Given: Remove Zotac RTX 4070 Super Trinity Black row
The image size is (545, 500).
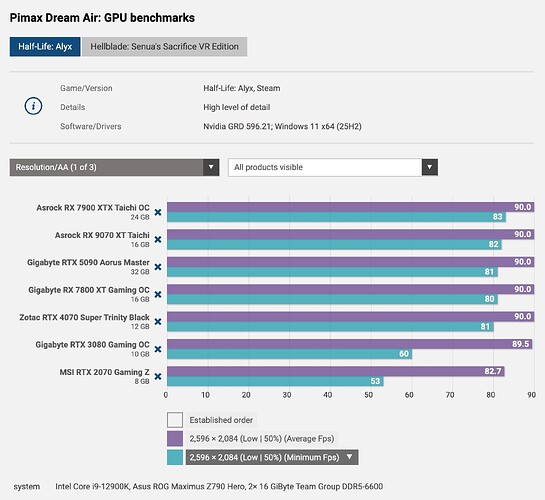Looking at the screenshot, I should (x=158, y=322).
